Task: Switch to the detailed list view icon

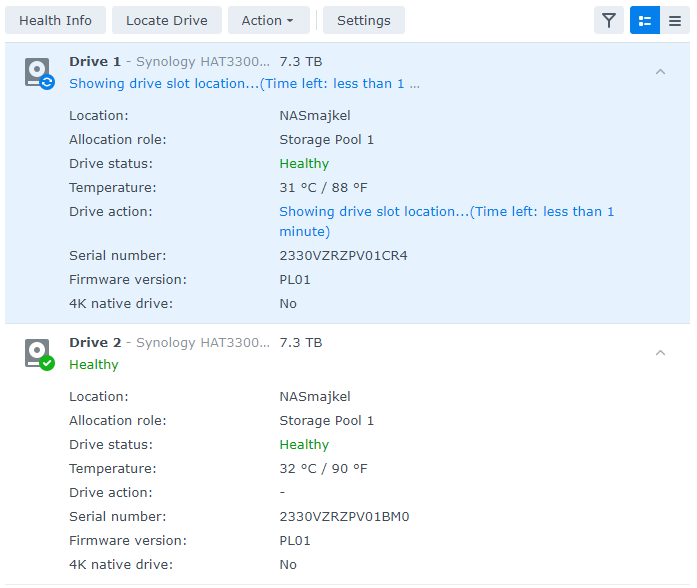Action: [645, 21]
